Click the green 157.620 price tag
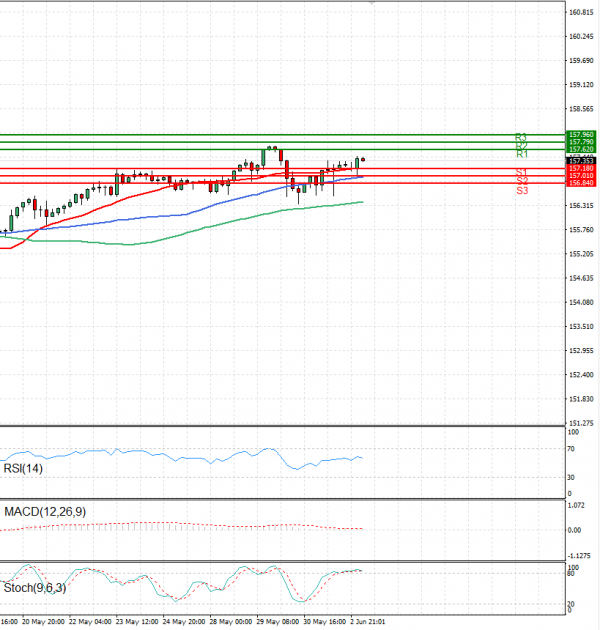 tap(581, 149)
